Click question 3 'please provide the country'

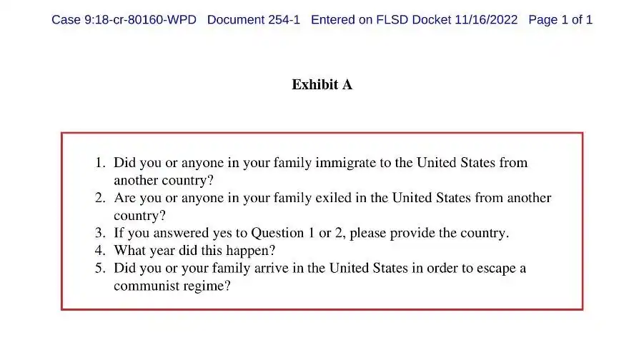[311, 233]
